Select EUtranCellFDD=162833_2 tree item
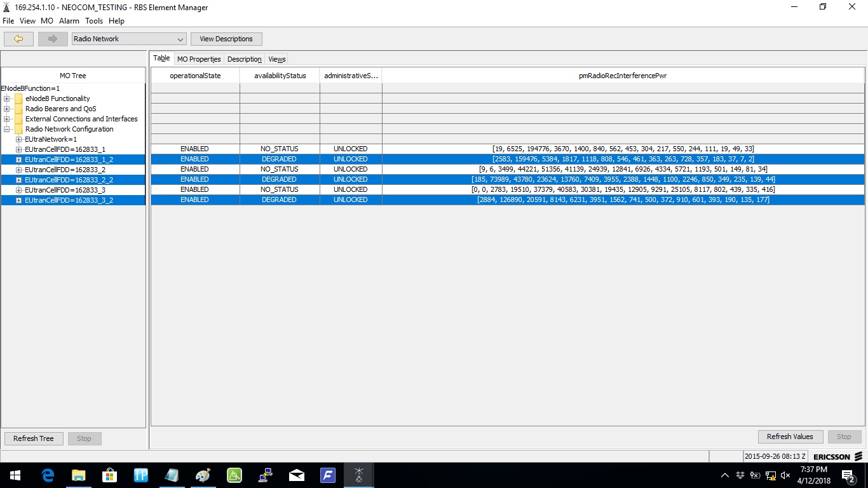 click(65, 170)
